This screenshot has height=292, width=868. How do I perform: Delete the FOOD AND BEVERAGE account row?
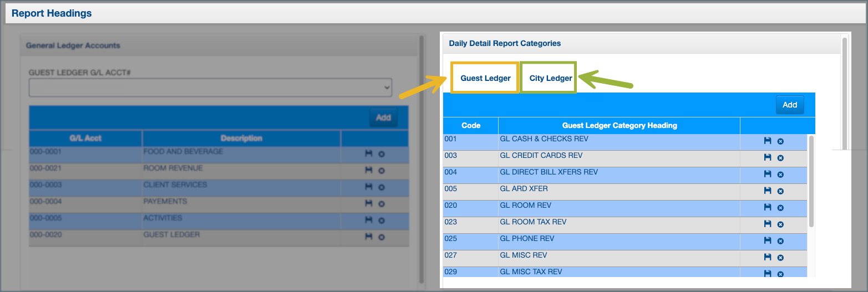(382, 155)
